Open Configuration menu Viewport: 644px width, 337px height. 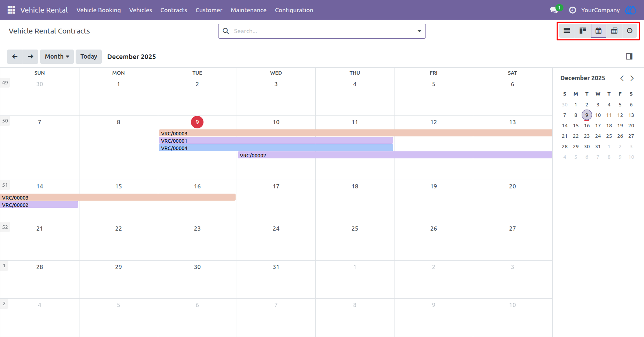[294, 10]
